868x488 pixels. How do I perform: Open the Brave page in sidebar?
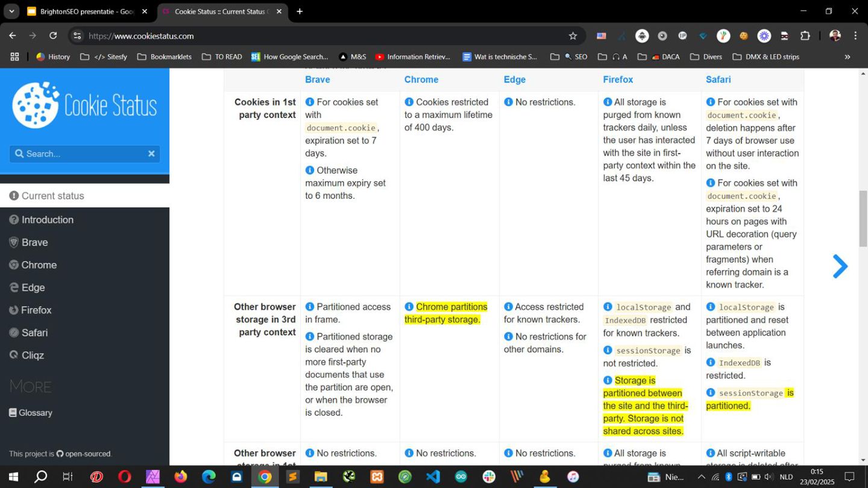click(x=84, y=242)
